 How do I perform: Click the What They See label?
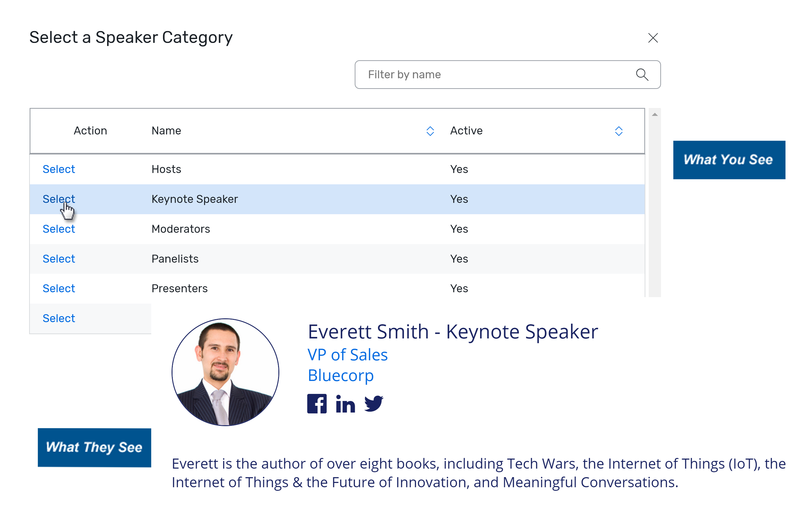(94, 447)
